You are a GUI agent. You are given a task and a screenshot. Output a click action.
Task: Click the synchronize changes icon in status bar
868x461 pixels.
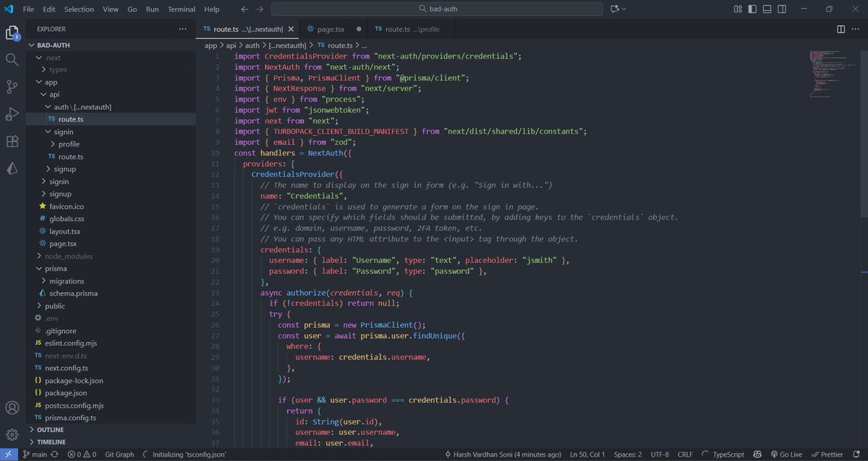56,454
